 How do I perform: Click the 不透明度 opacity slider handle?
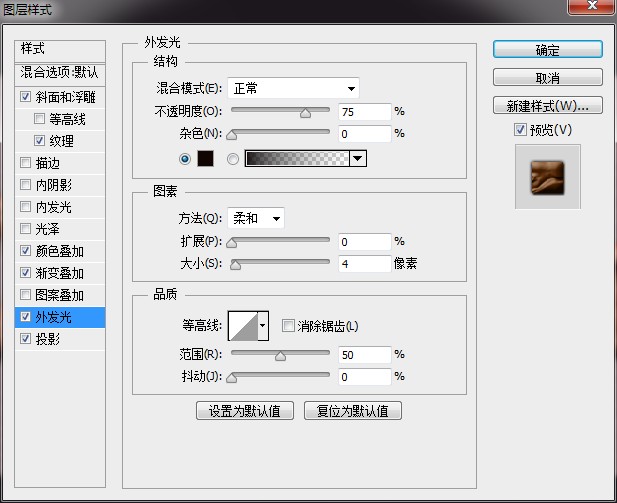305,113
